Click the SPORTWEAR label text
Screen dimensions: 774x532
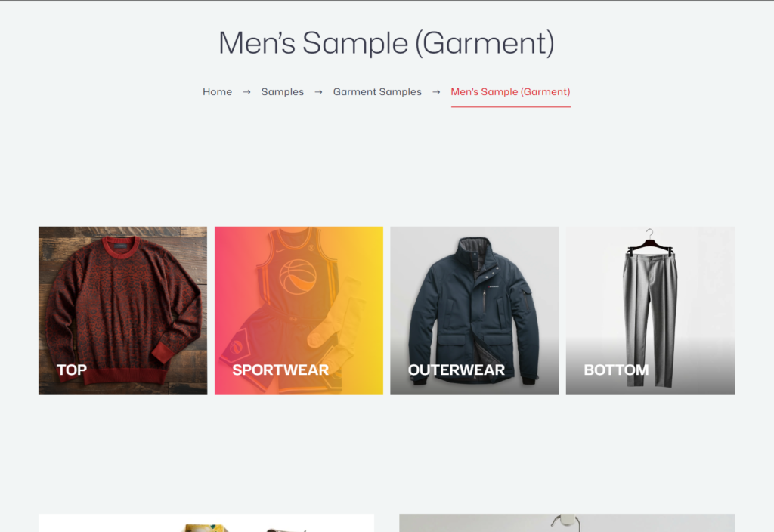pos(280,370)
